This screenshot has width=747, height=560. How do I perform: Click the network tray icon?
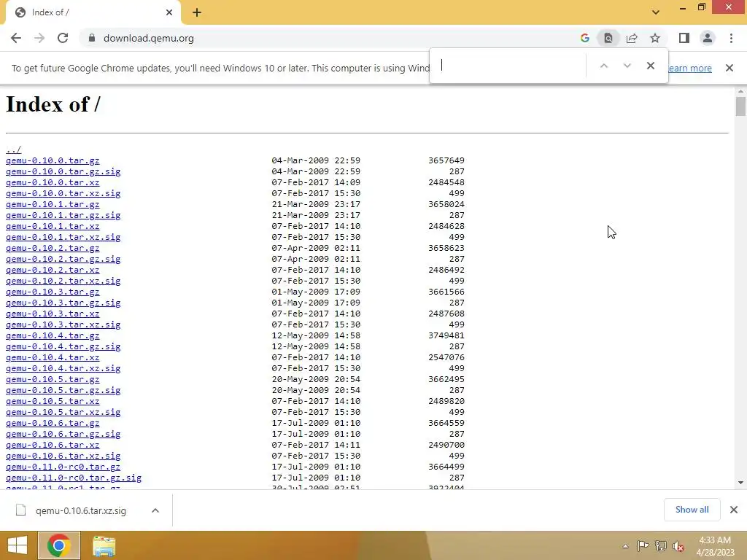pyautogui.click(x=661, y=546)
